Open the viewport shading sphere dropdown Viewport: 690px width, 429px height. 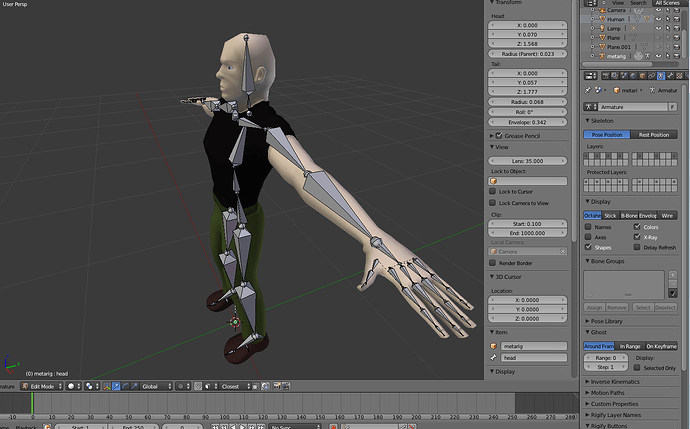[x=73, y=386]
